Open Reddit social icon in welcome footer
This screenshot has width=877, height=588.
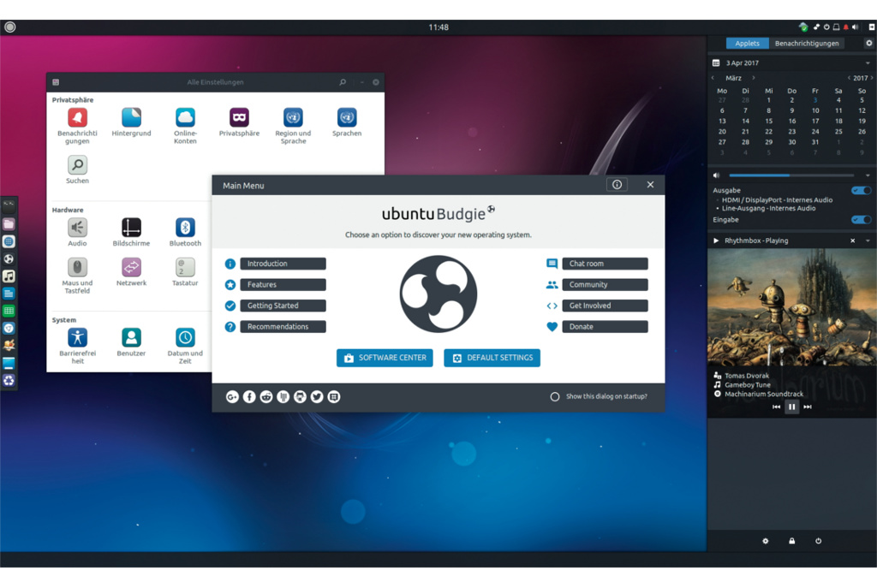(266, 397)
